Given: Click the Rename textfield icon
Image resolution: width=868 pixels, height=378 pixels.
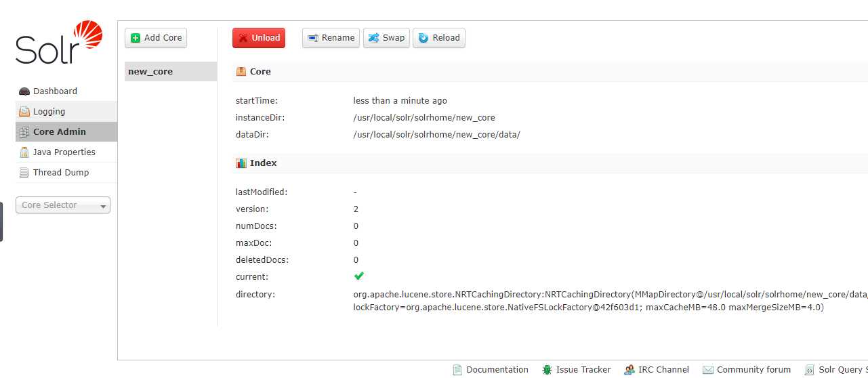Looking at the screenshot, I should [x=313, y=38].
